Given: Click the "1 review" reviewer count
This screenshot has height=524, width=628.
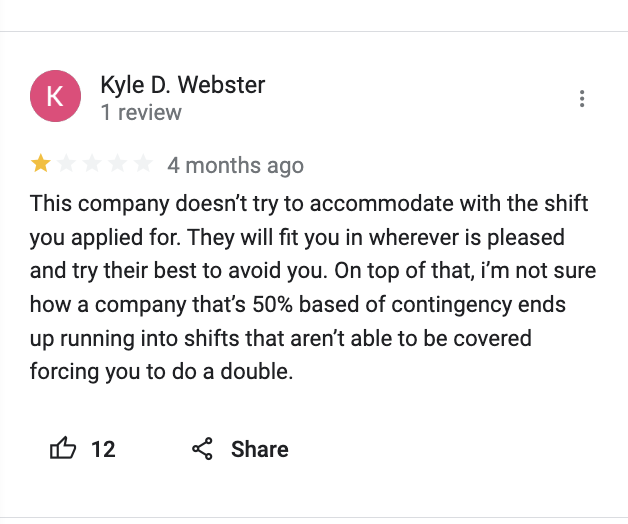Looking at the screenshot, I should coord(141,112).
